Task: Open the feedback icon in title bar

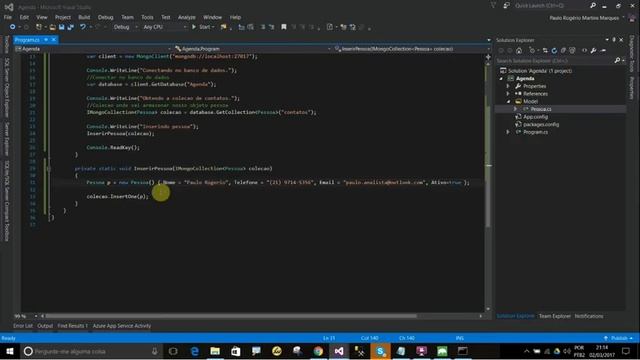Action: coord(507,6)
